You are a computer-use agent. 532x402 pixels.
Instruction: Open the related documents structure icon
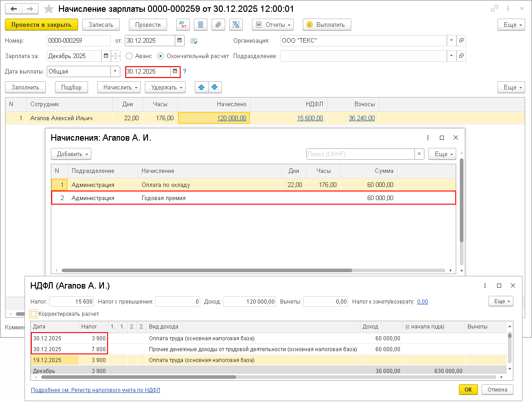[236, 25]
